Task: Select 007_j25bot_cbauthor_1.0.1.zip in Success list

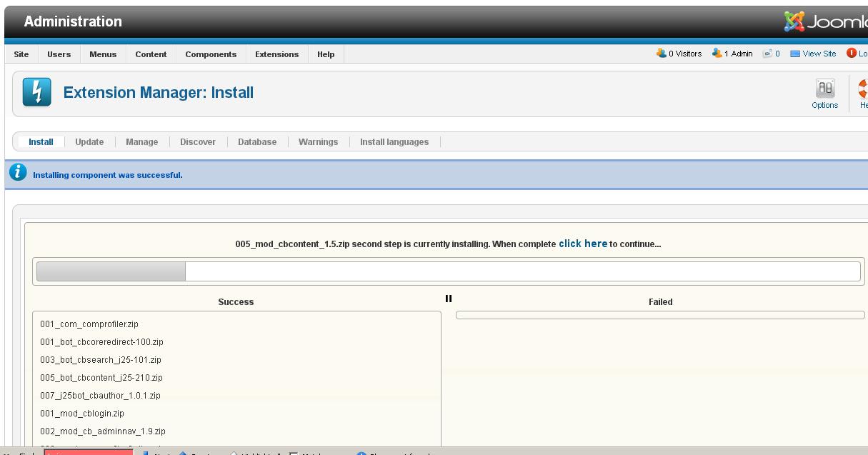Action: pyautogui.click(x=100, y=396)
